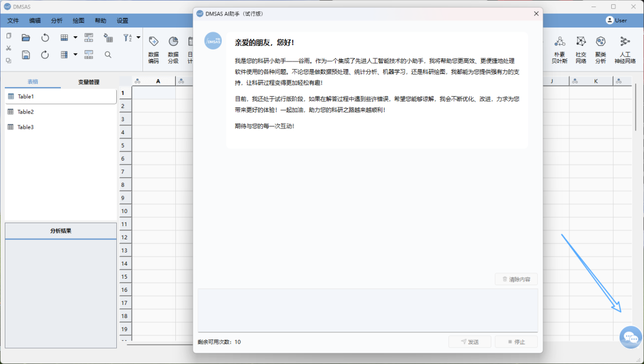Click the magnifier search icon in the toolbar
The image size is (644, 364).
(x=108, y=55)
